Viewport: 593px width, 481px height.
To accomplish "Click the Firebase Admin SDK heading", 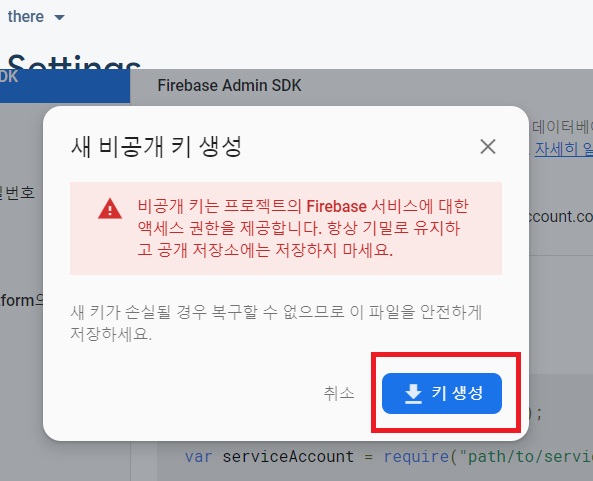I will point(229,85).
